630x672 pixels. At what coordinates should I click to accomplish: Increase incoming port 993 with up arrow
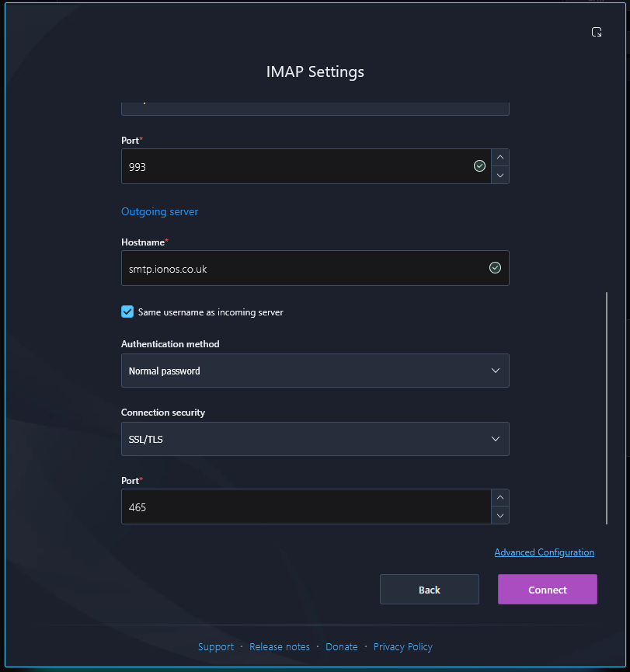coord(499,157)
